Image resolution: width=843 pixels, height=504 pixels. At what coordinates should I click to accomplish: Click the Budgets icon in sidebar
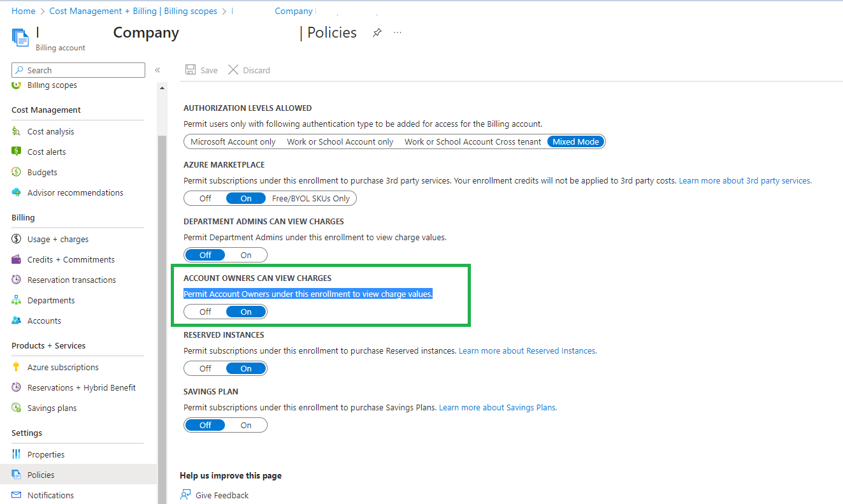(17, 172)
